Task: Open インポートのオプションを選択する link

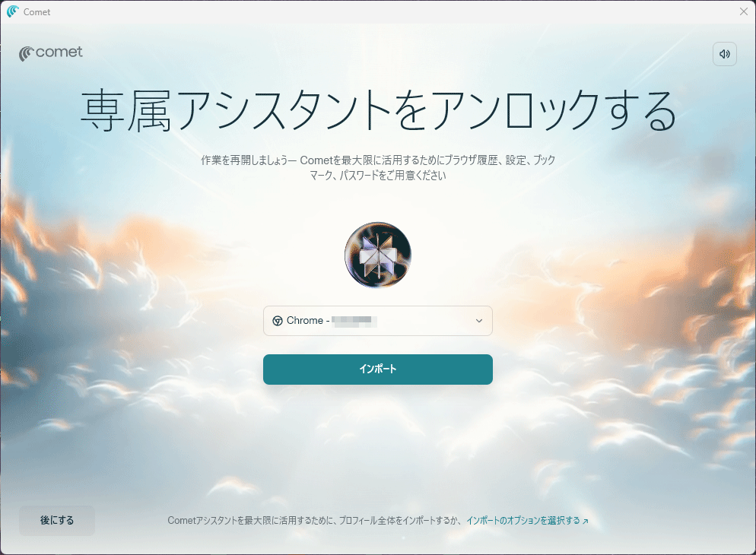Action: pos(527,520)
